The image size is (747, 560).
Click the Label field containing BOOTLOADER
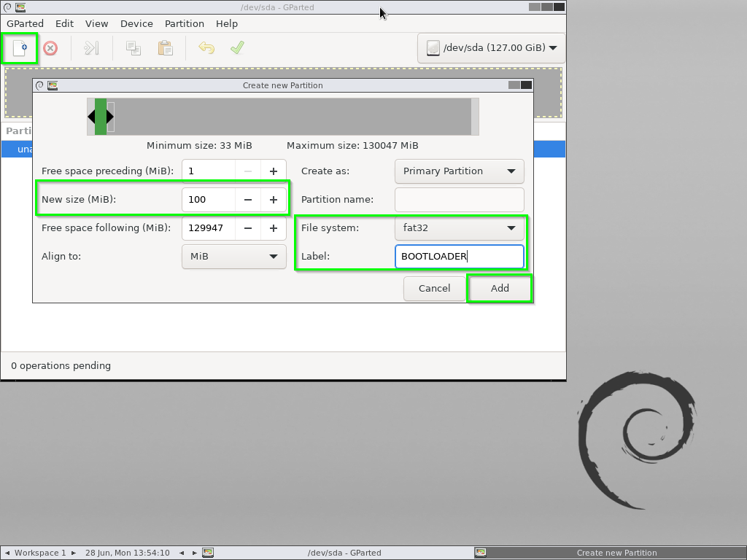[x=460, y=257]
